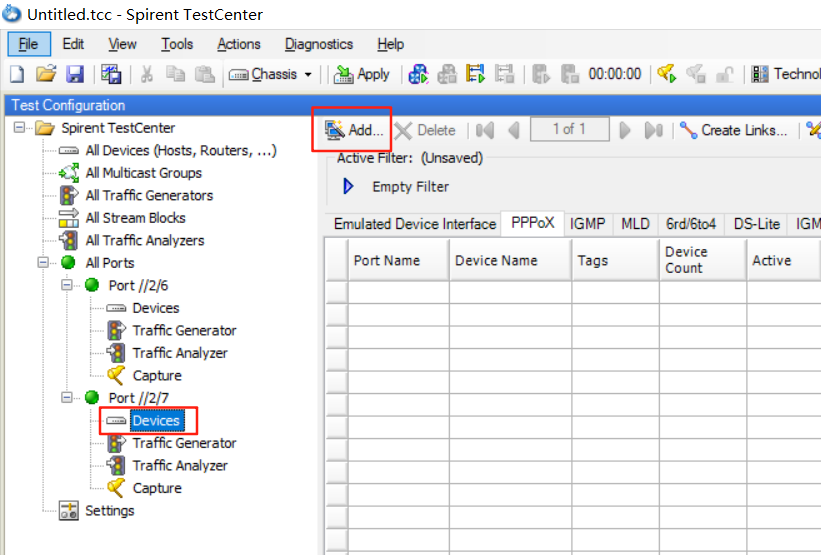The image size is (821, 555).
Task: Select Traffic Generator under Port //2/7
Action: (x=184, y=443)
